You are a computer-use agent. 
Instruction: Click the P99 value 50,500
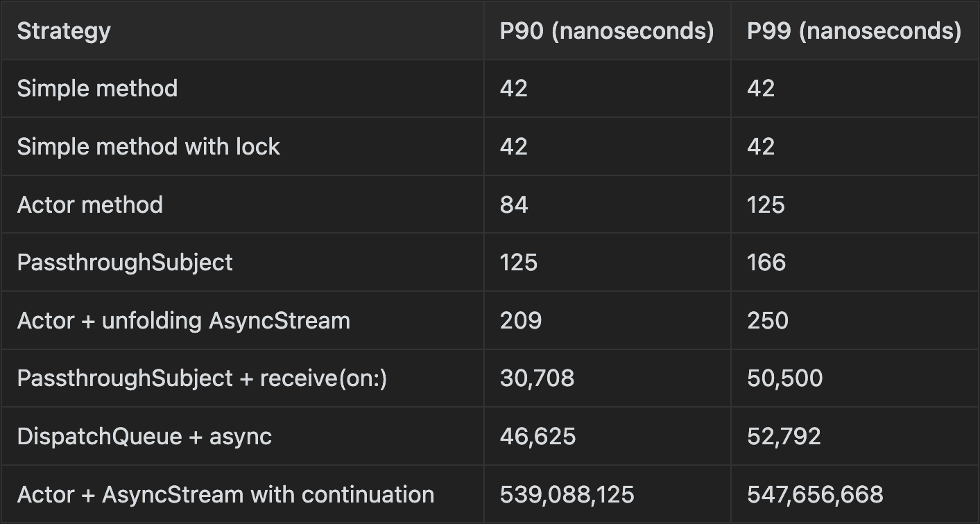pyautogui.click(x=785, y=378)
